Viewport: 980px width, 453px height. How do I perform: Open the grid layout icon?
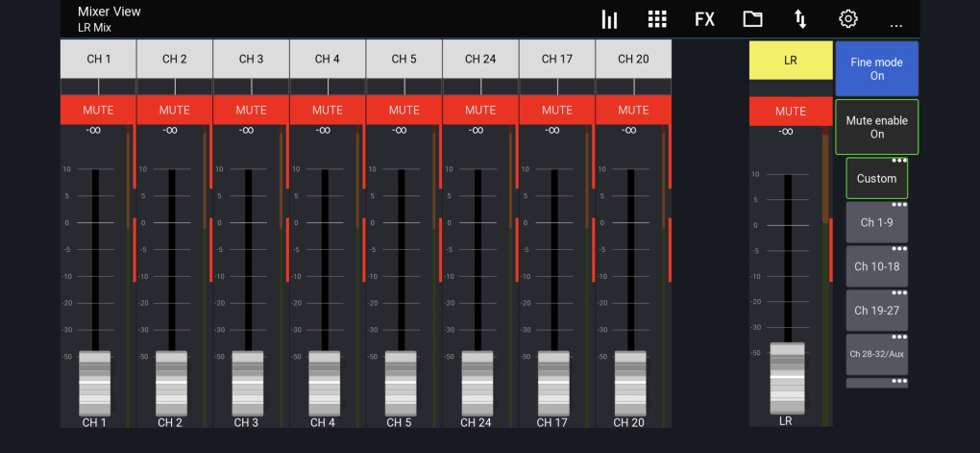pos(657,19)
